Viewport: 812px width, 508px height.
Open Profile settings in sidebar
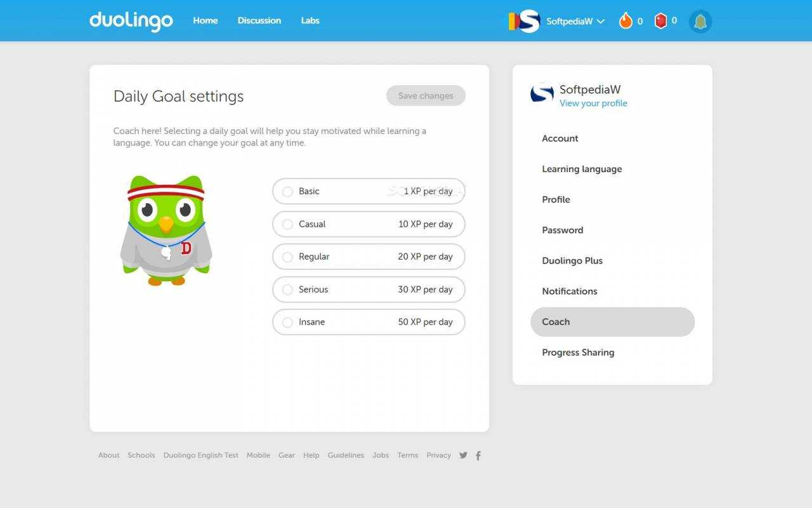point(612,199)
